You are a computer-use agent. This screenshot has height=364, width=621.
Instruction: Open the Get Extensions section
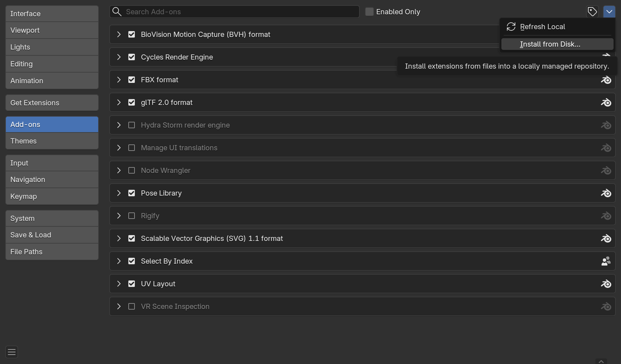[52, 103]
